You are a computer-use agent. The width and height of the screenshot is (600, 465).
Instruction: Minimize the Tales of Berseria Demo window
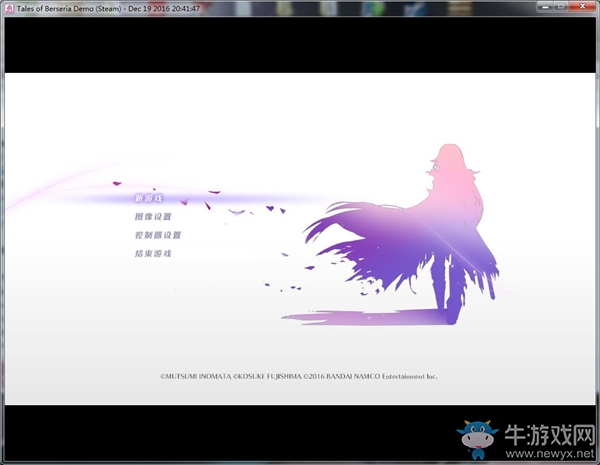[546, 6]
